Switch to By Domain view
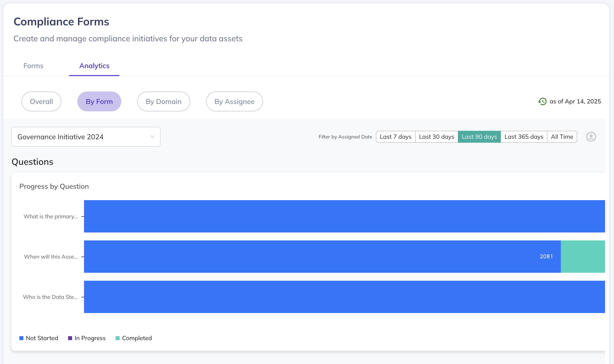Viewport: 614px width, 364px height. pos(164,101)
